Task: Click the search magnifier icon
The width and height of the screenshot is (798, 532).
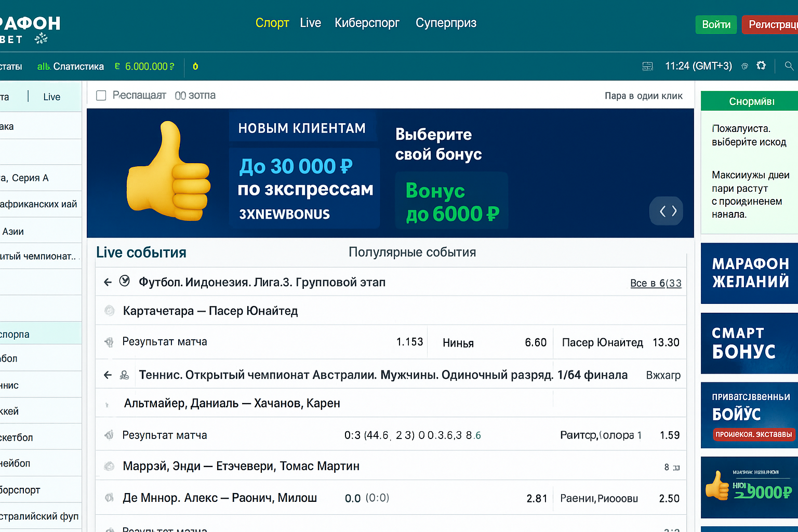Action: (x=789, y=66)
